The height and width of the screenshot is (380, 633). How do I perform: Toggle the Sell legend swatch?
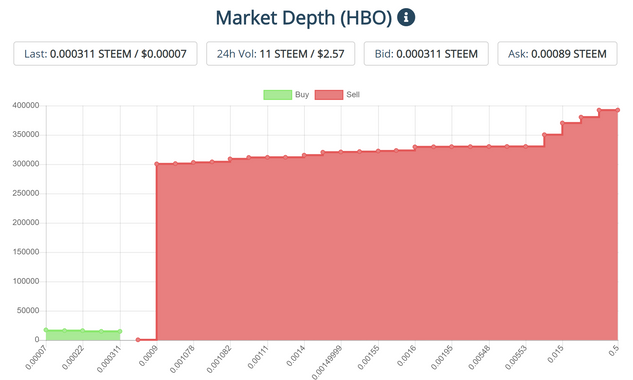point(329,95)
